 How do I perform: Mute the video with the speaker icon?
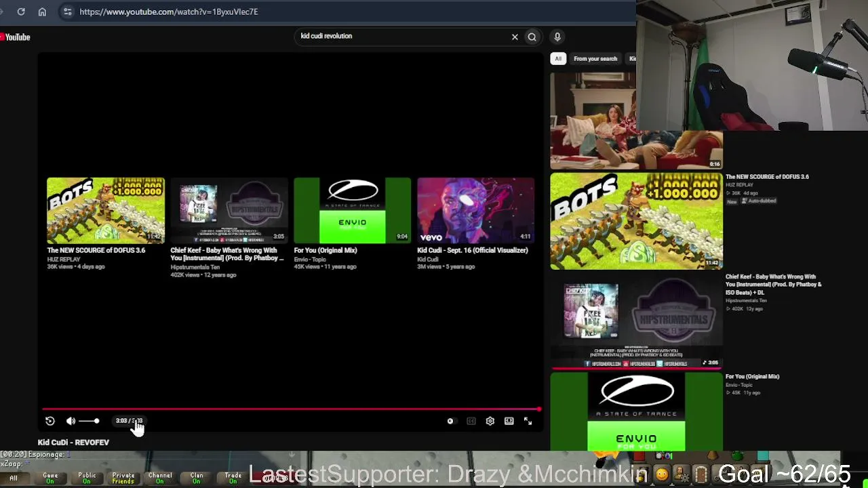pos(71,421)
